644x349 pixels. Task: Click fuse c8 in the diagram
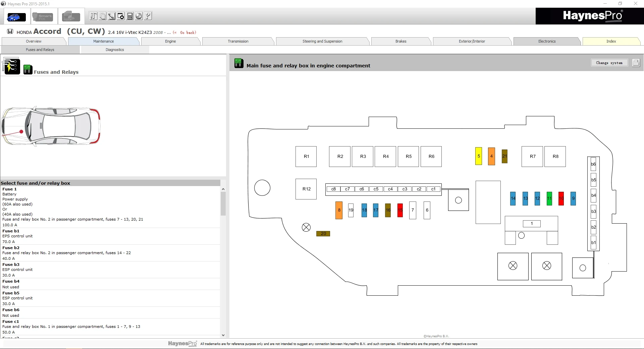pyautogui.click(x=333, y=189)
